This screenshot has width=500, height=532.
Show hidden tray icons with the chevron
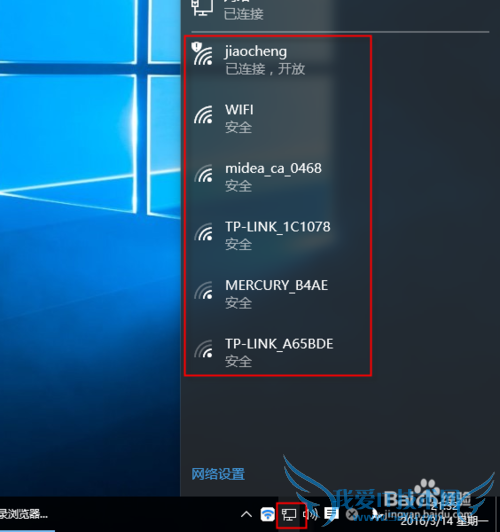(246, 515)
